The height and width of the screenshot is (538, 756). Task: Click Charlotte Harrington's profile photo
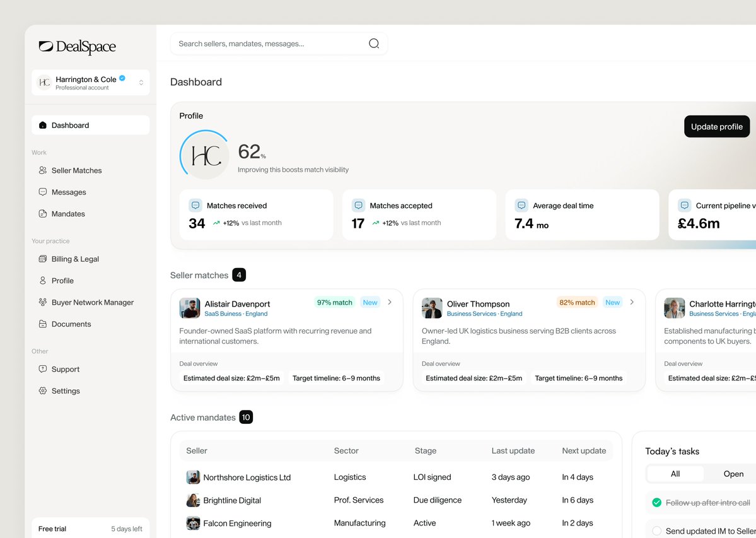(675, 308)
